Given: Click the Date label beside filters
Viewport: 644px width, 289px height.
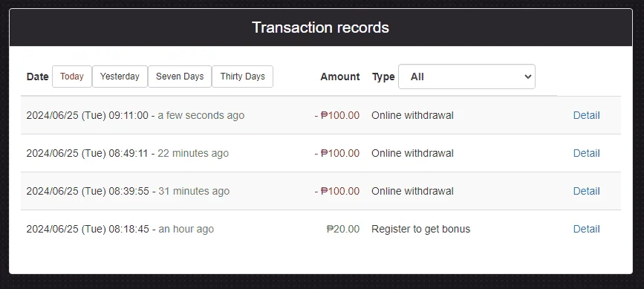Looking at the screenshot, I should click(x=37, y=77).
